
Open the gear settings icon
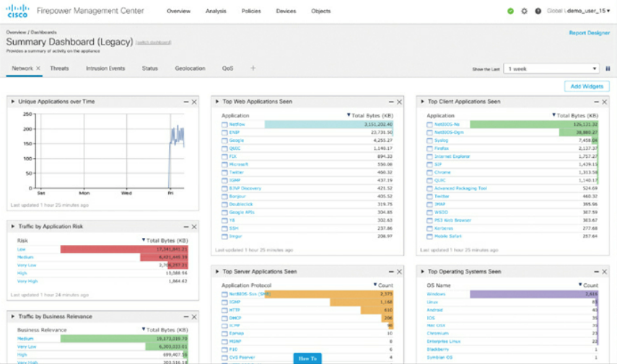click(524, 11)
